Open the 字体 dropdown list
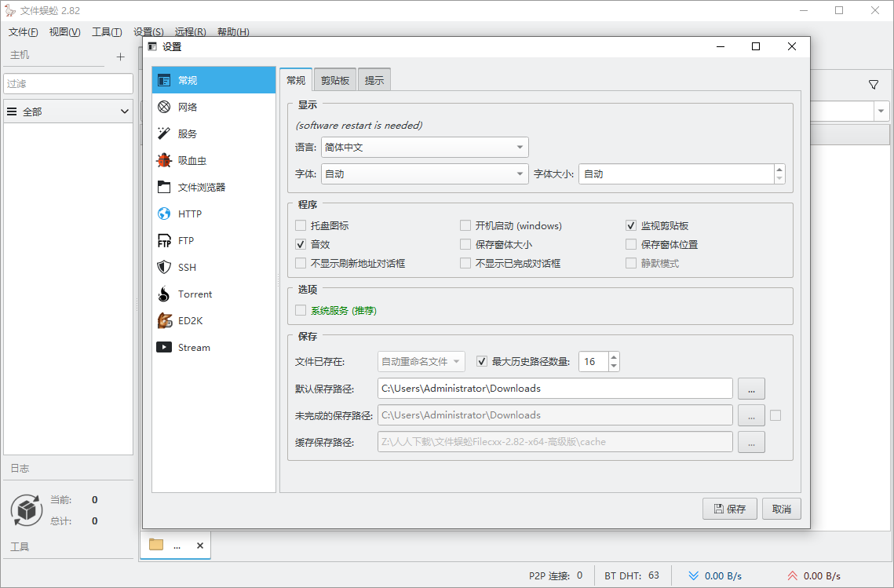 coord(425,173)
